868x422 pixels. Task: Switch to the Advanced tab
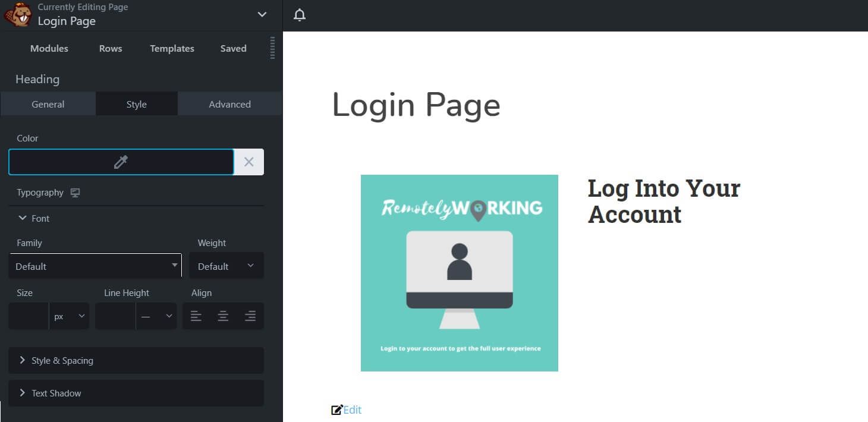tap(229, 104)
